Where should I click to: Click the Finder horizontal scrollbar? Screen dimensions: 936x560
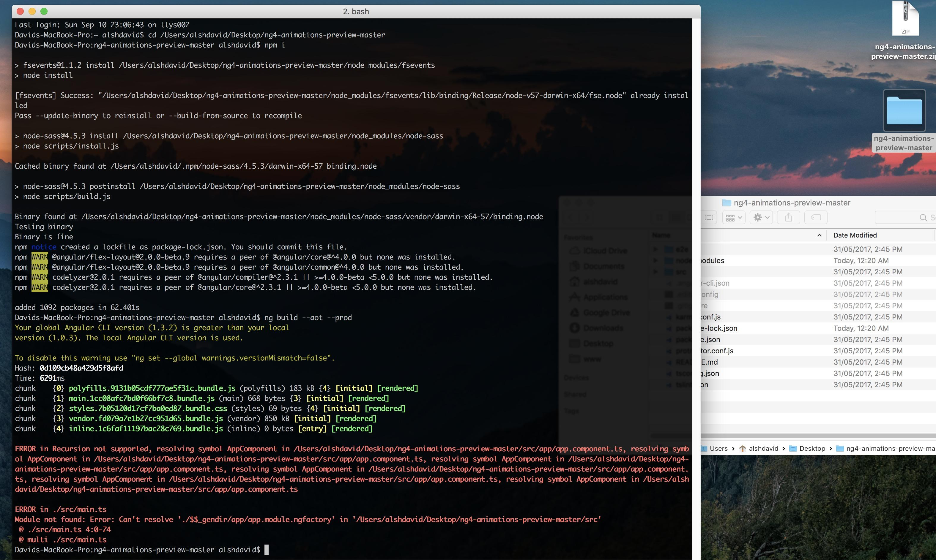pos(818,436)
